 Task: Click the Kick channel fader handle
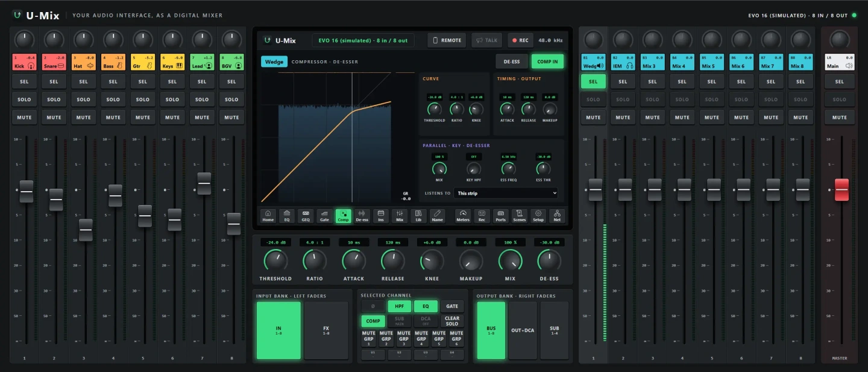pos(27,191)
